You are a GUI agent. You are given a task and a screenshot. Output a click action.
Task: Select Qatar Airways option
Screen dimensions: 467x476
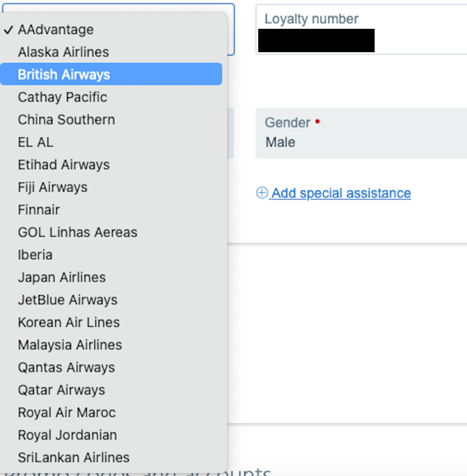tap(61, 390)
